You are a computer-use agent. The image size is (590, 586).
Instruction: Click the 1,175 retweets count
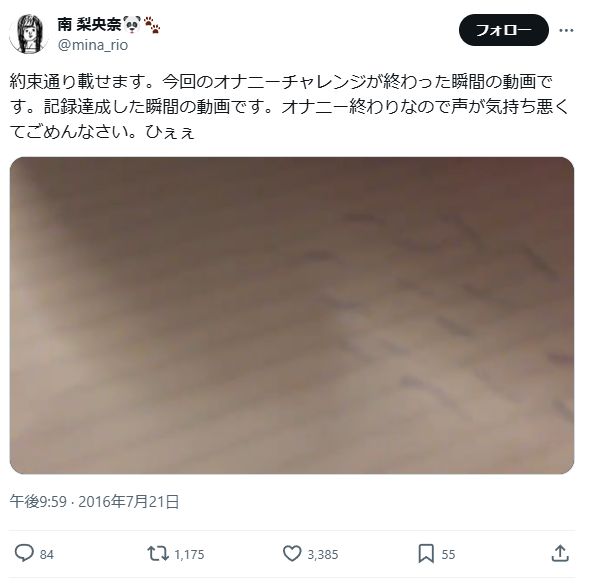189,554
